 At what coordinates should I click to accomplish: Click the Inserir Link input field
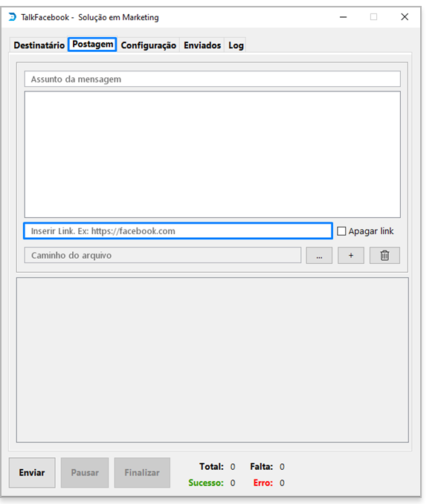click(178, 230)
